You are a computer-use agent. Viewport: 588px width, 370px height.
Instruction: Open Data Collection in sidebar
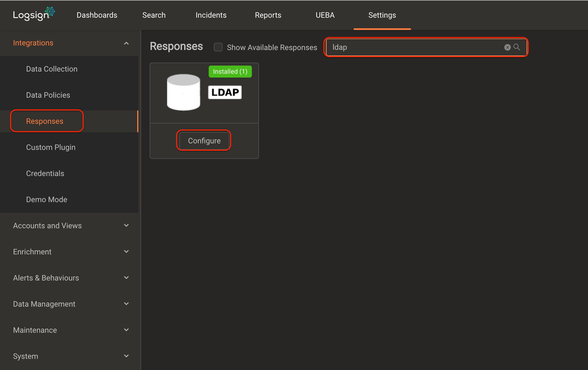pos(52,69)
